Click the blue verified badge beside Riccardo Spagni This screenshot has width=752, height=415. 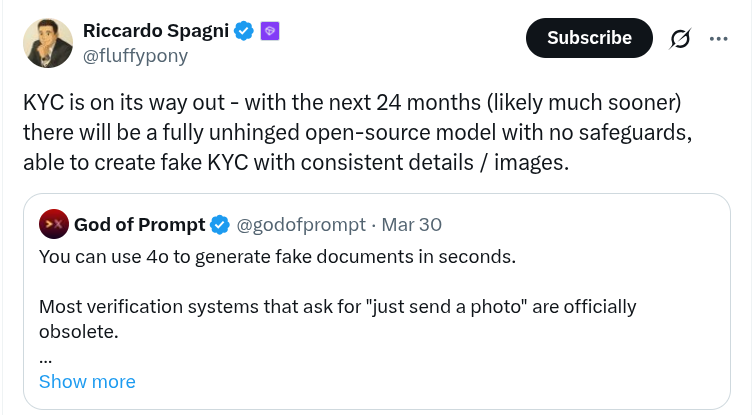pyautogui.click(x=244, y=31)
